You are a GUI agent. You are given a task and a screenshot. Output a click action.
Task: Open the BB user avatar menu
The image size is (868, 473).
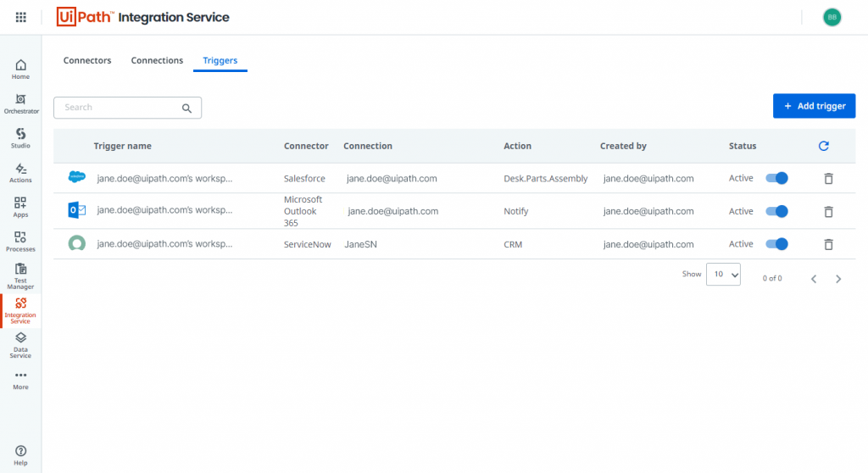pos(832,17)
